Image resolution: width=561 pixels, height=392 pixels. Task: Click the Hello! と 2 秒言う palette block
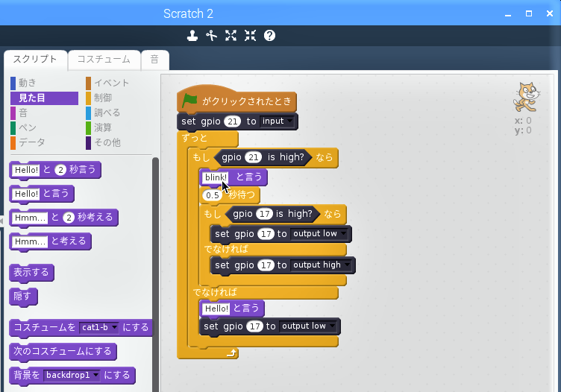55,170
